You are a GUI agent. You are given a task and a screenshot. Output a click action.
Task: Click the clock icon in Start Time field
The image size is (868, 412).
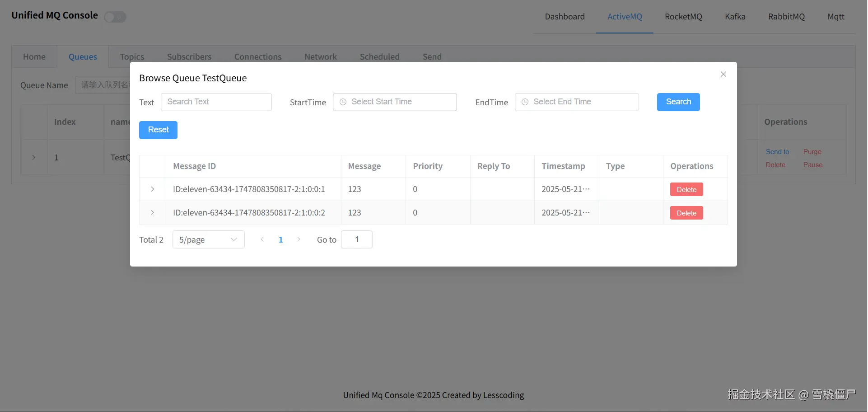pyautogui.click(x=343, y=102)
